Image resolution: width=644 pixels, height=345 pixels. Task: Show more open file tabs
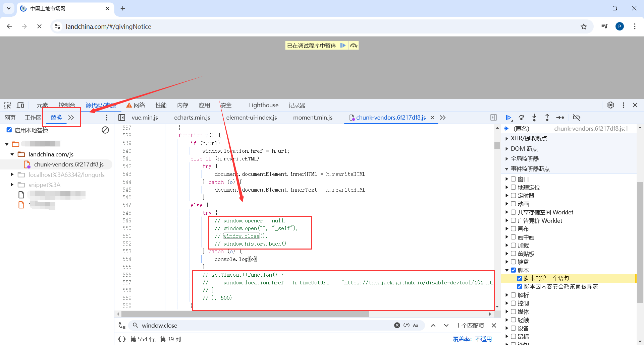click(x=443, y=118)
